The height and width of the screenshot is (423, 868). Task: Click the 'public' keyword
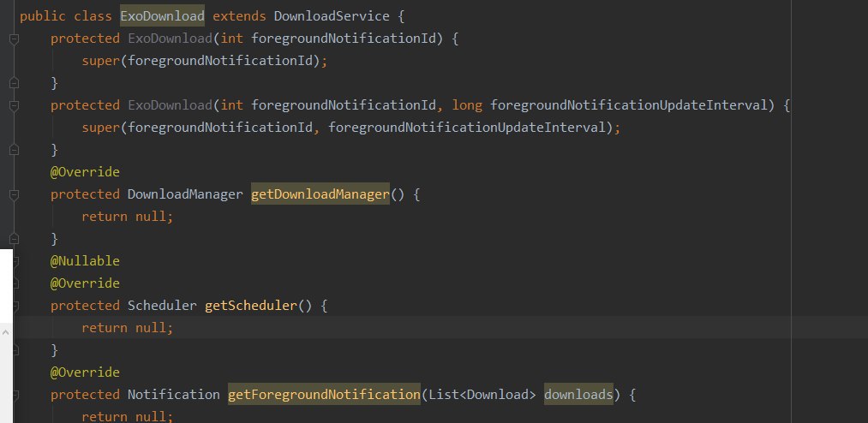[43, 16]
